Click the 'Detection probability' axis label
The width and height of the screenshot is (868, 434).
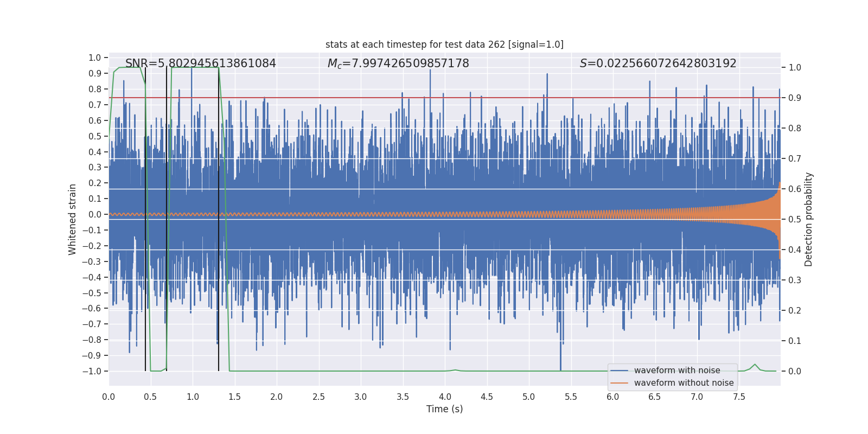pyautogui.click(x=808, y=219)
